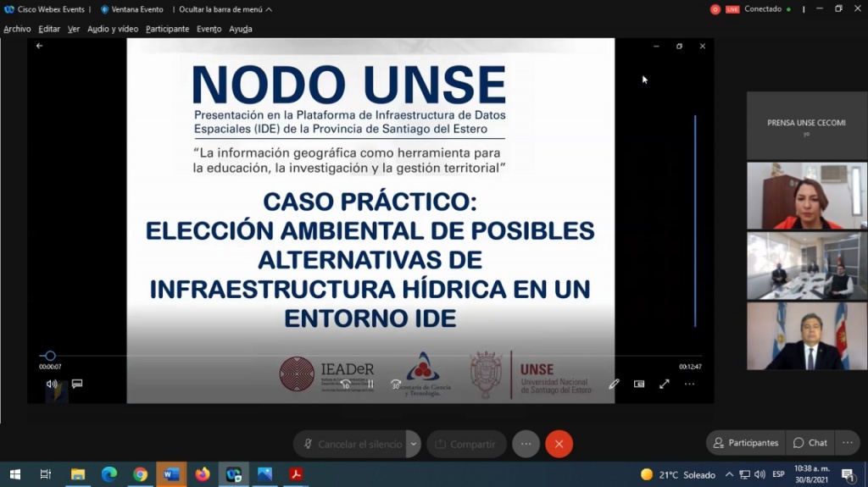Open Word from the Windows taskbar
The width and height of the screenshot is (868, 487).
pos(171,474)
